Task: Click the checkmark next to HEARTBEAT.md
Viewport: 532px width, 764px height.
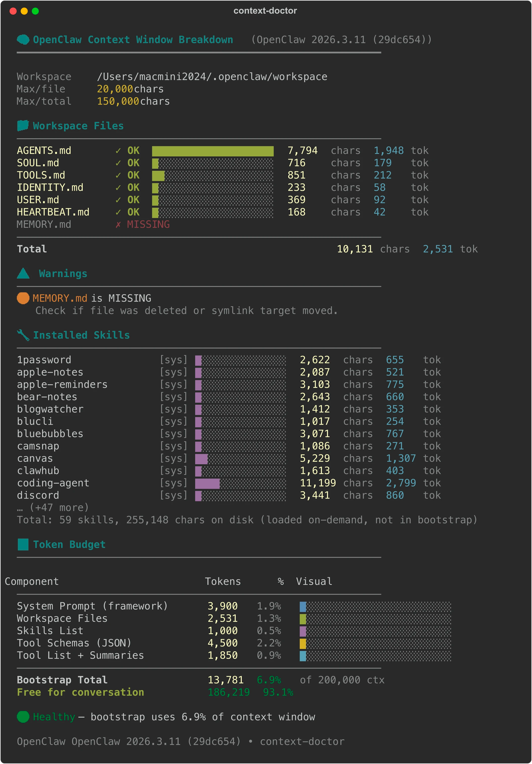Action: pos(118,212)
